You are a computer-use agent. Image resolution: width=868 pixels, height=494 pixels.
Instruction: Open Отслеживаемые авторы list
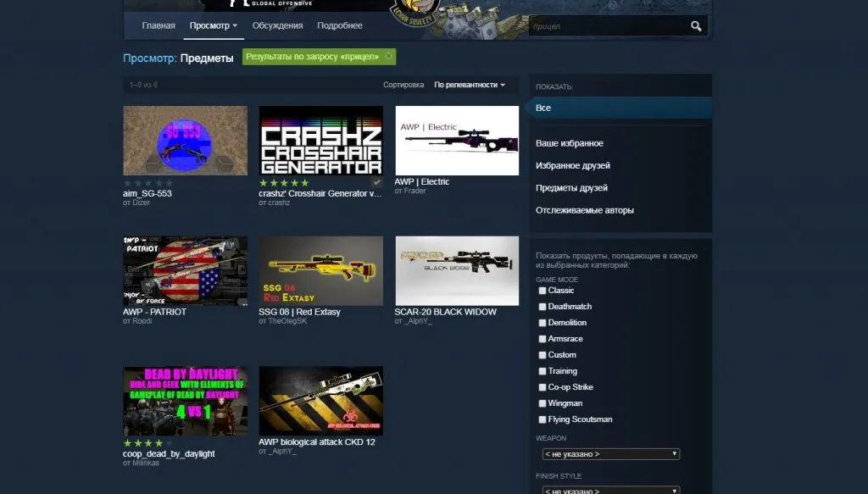pyautogui.click(x=585, y=210)
